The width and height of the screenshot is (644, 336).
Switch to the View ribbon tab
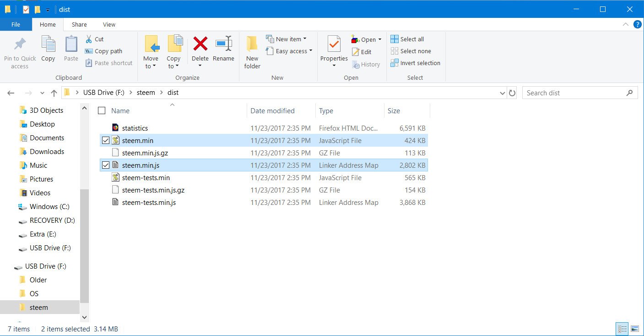point(109,25)
